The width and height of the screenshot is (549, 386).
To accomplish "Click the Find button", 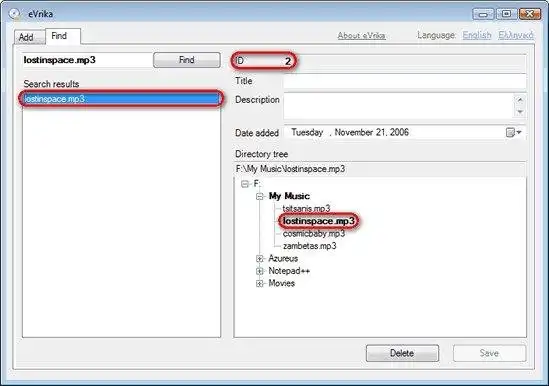I will click(187, 60).
